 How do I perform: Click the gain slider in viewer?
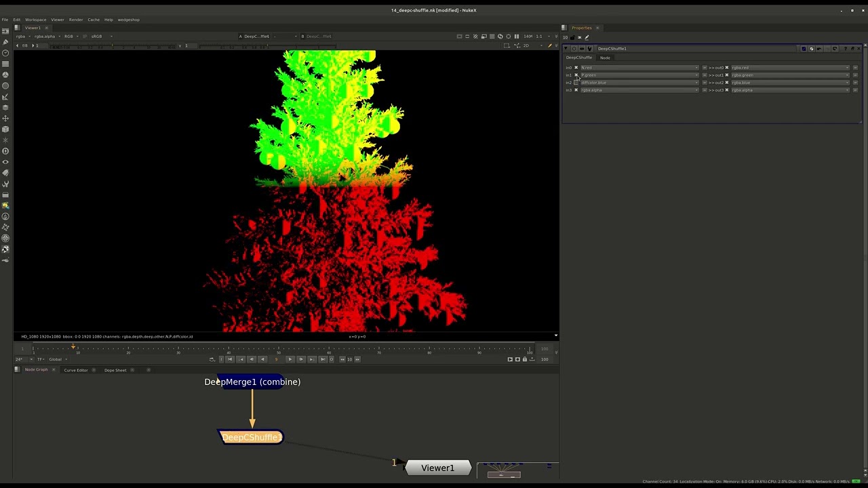[x=113, y=45]
